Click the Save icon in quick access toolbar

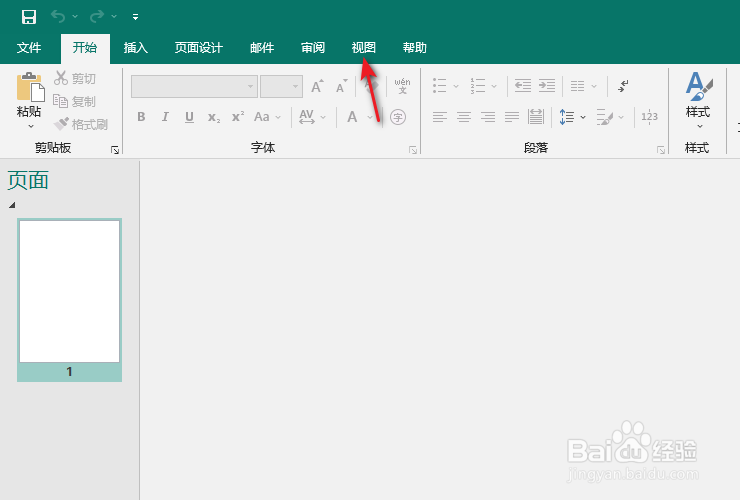tap(29, 17)
